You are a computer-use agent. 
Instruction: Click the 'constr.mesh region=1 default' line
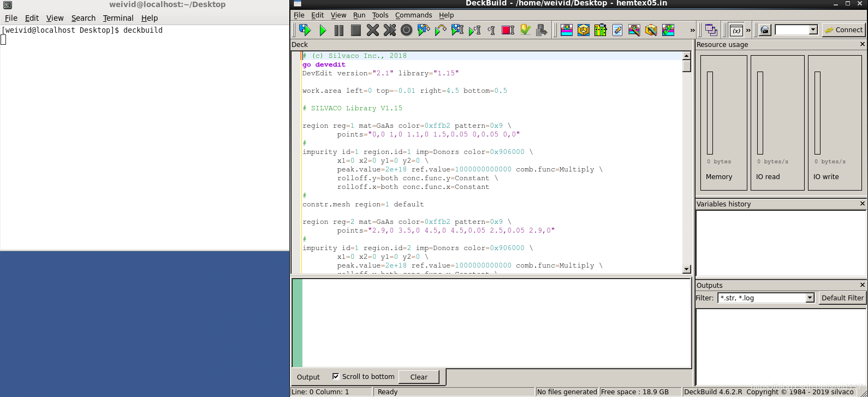[363, 204]
